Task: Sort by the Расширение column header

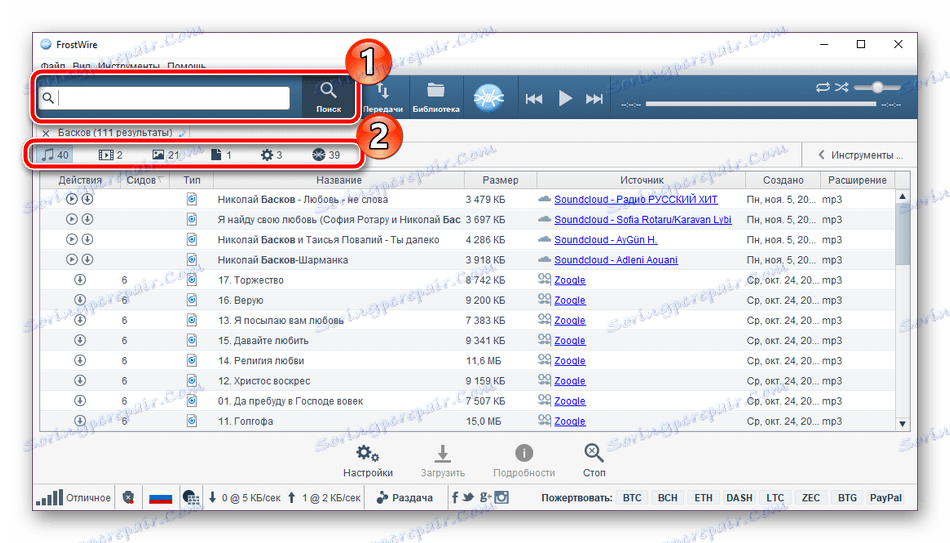Action: point(857,180)
